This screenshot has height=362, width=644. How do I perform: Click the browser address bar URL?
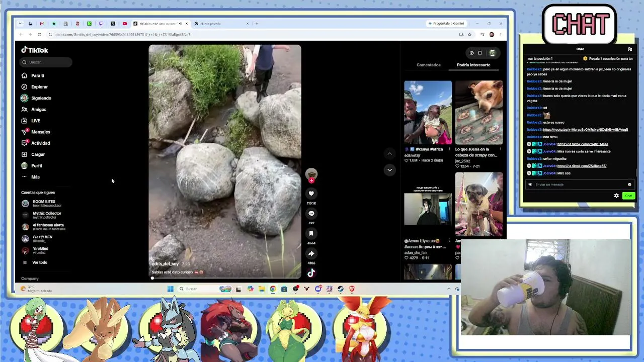click(123, 35)
